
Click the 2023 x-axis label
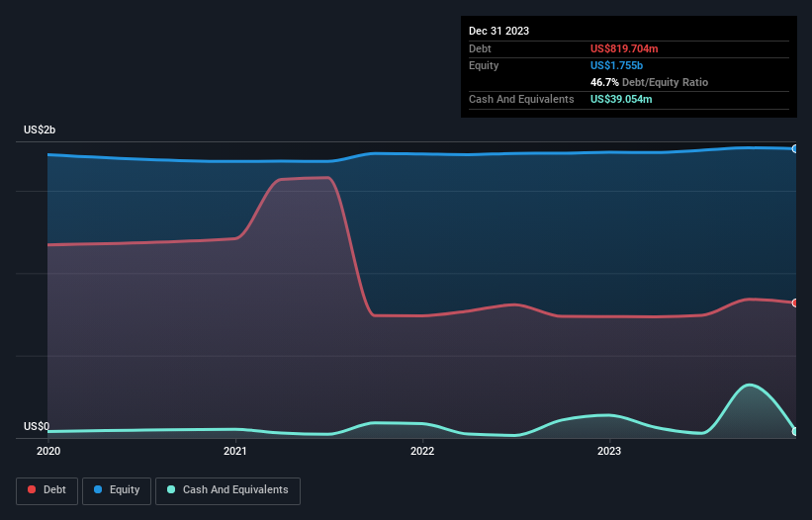pos(609,451)
